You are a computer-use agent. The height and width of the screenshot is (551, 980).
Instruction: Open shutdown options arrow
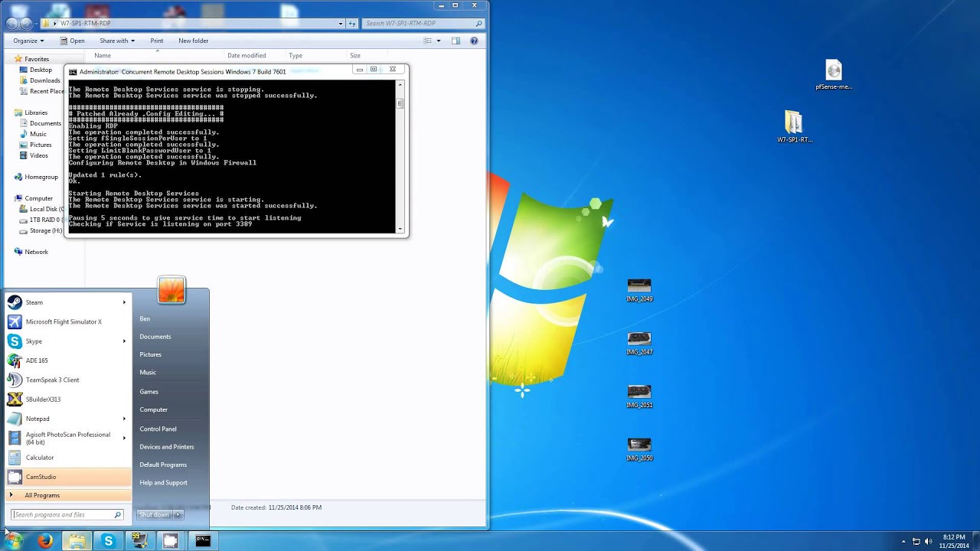pyautogui.click(x=178, y=514)
